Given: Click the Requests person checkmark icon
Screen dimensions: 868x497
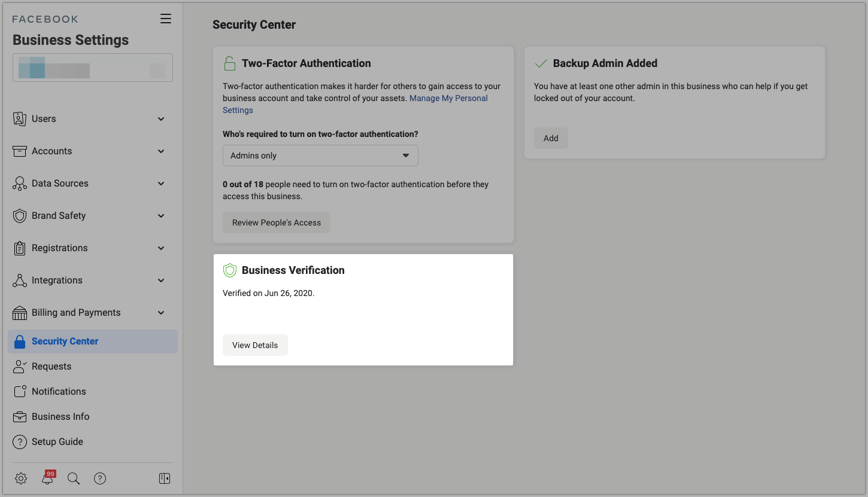Looking at the screenshot, I should click(20, 366).
